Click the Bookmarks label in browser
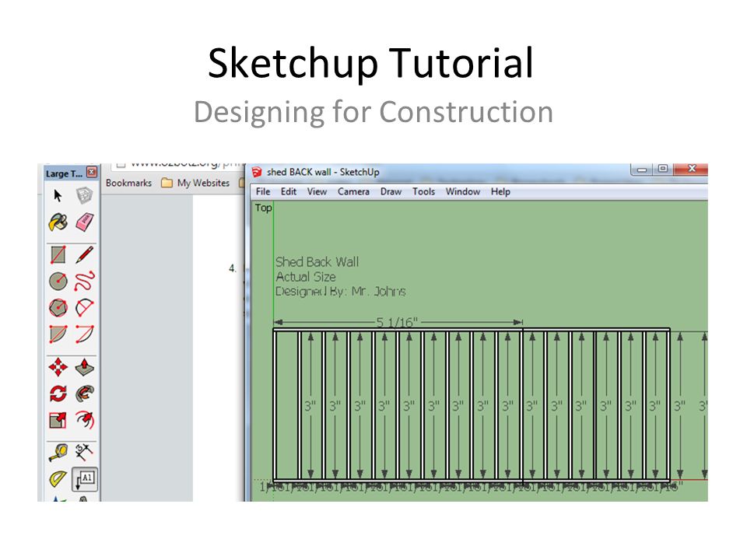This screenshot has width=747, height=560. (x=128, y=183)
